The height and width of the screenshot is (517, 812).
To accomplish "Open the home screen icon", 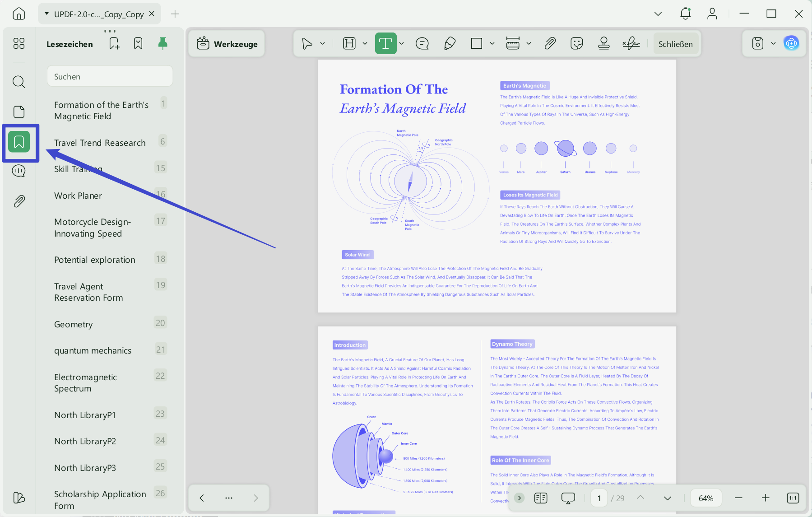I will point(19,14).
